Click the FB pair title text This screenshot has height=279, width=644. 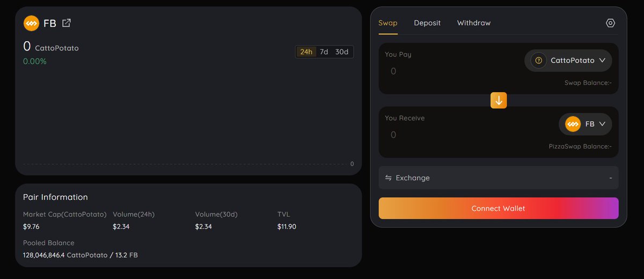[x=50, y=24]
